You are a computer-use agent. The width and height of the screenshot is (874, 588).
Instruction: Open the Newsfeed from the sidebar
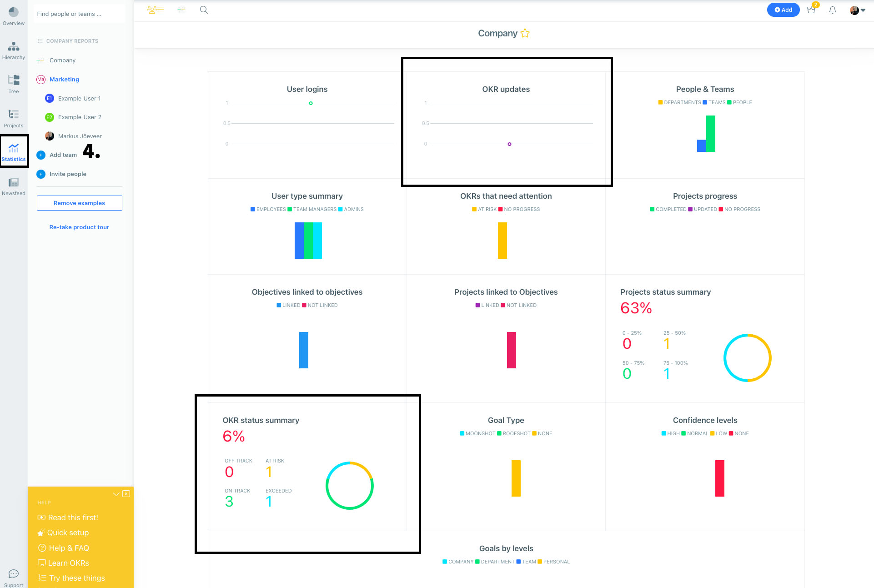click(x=13, y=184)
